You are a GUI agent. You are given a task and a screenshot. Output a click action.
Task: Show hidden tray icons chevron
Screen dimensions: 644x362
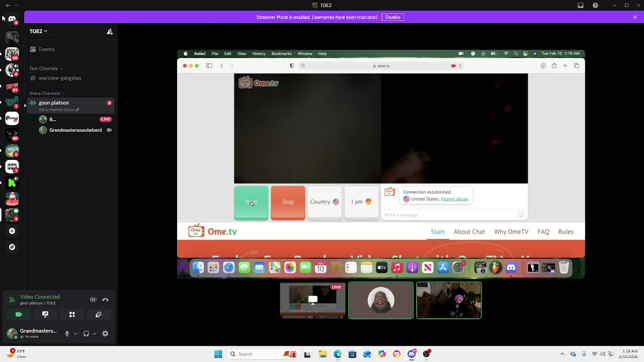562,354
